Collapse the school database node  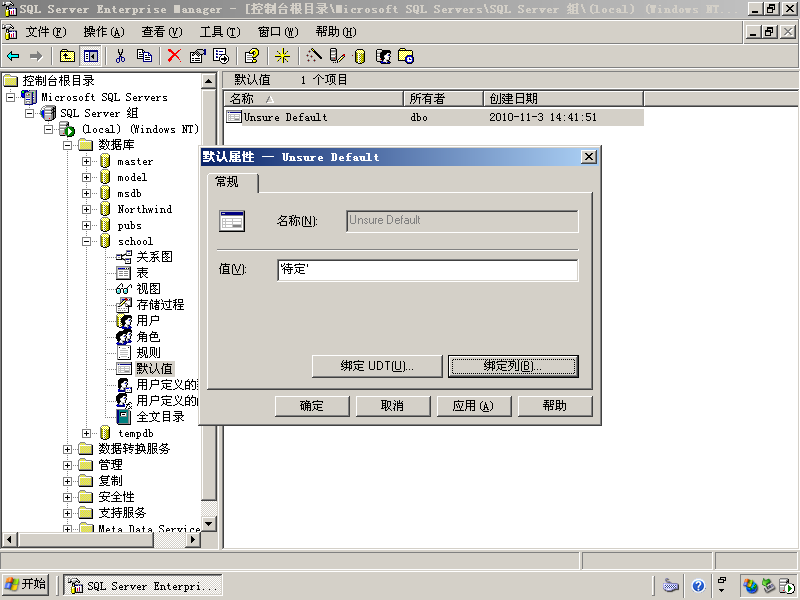86,241
